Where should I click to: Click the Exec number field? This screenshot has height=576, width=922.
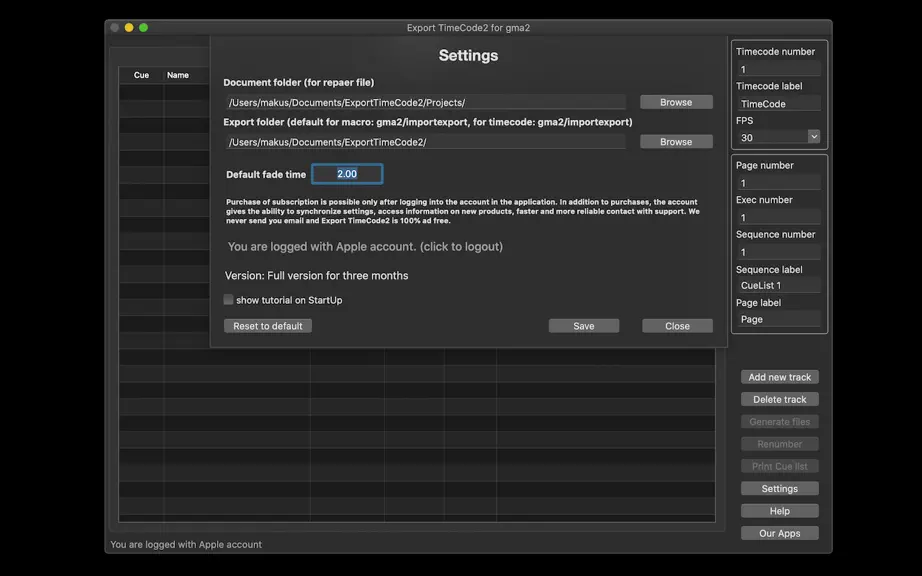tap(779, 217)
